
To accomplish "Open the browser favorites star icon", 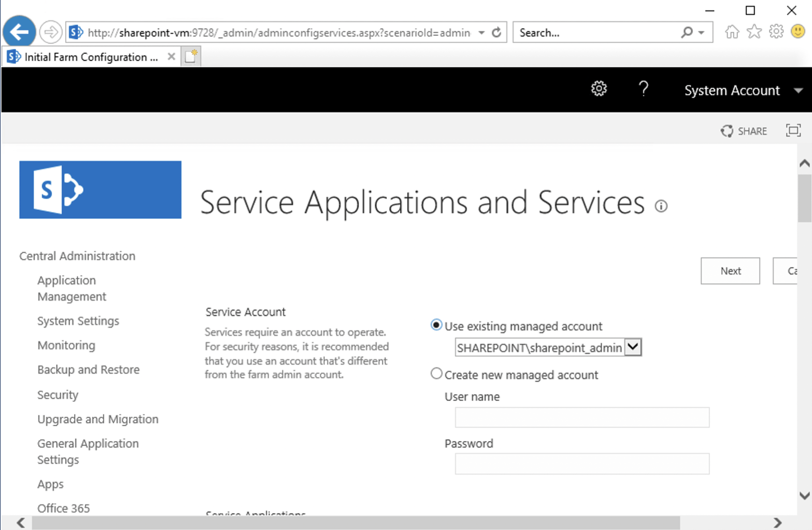I will (754, 32).
